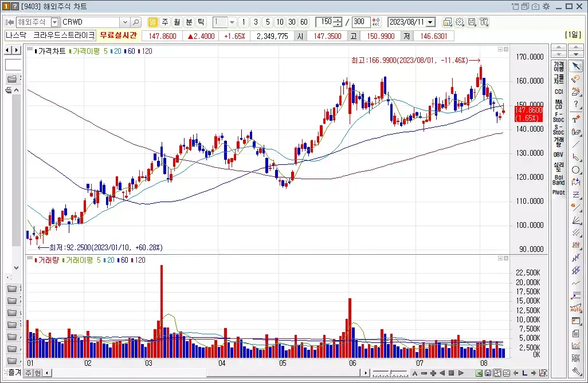This screenshot has height=383, width=588.
Task: Click the 5 interval button
Action: (268, 22)
